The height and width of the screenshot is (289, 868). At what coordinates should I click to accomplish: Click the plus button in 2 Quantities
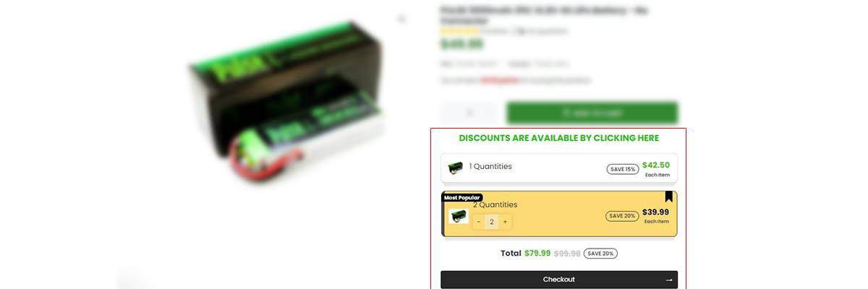point(505,222)
